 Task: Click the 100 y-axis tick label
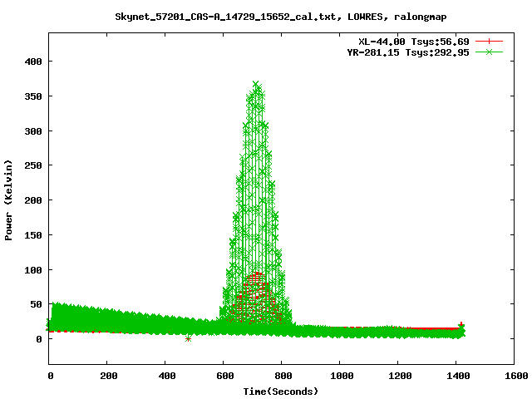pos(33,270)
